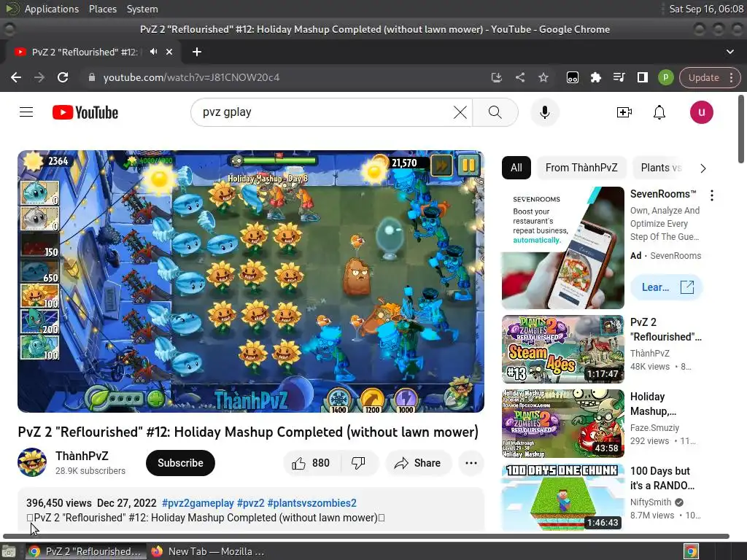
Task: Click the magnifier search button
Action: 495,112
